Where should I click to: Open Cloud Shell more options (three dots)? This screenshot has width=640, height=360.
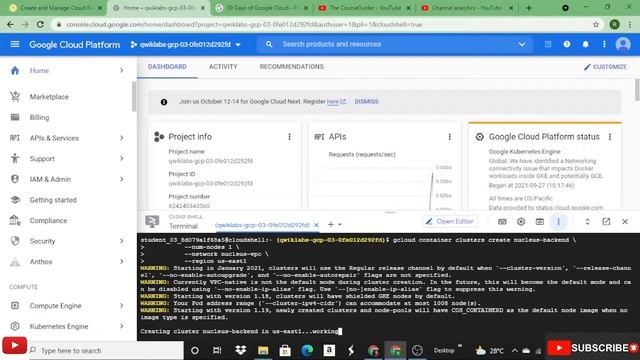click(x=558, y=222)
